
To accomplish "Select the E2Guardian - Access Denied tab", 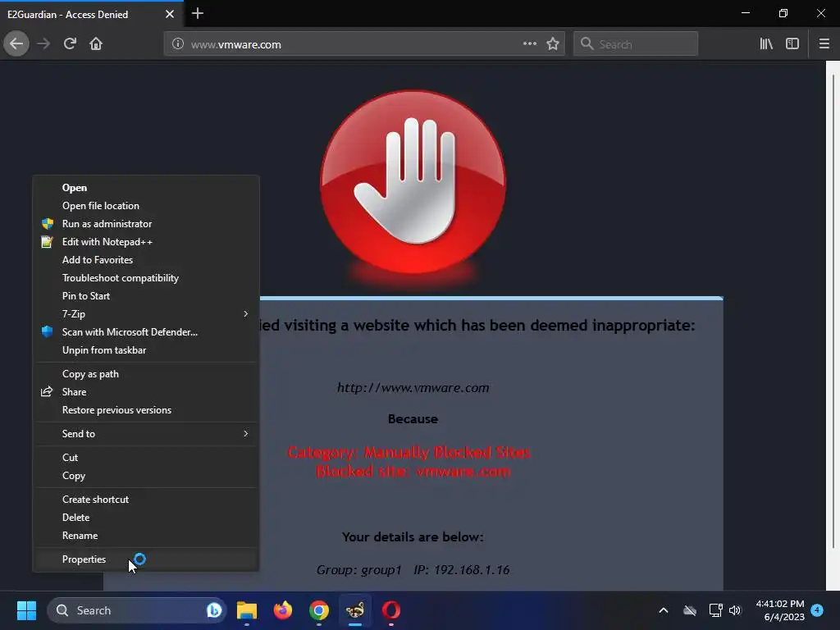I will 92,14.
